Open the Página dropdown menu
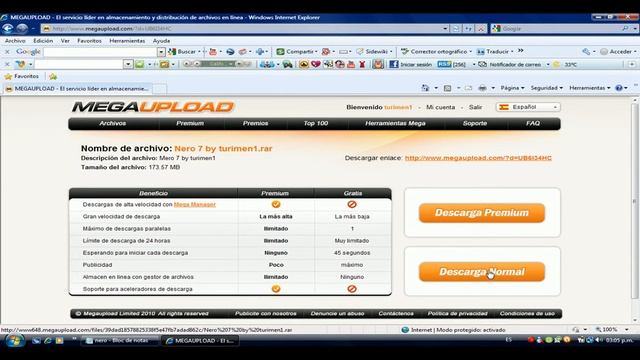The width and height of the screenshot is (640, 360). [512, 88]
